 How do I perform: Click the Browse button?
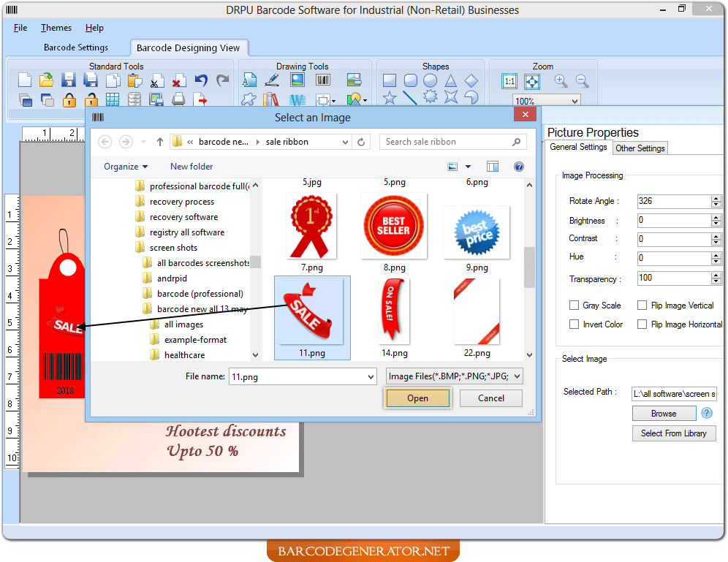tap(664, 414)
